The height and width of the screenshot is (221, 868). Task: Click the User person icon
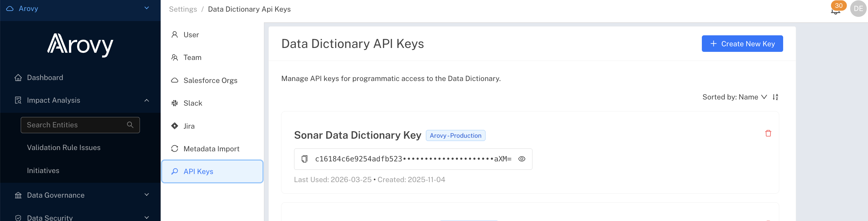tap(175, 35)
